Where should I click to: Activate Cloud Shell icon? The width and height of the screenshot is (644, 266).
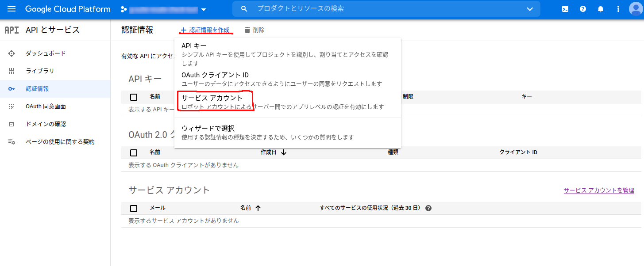pos(565,9)
